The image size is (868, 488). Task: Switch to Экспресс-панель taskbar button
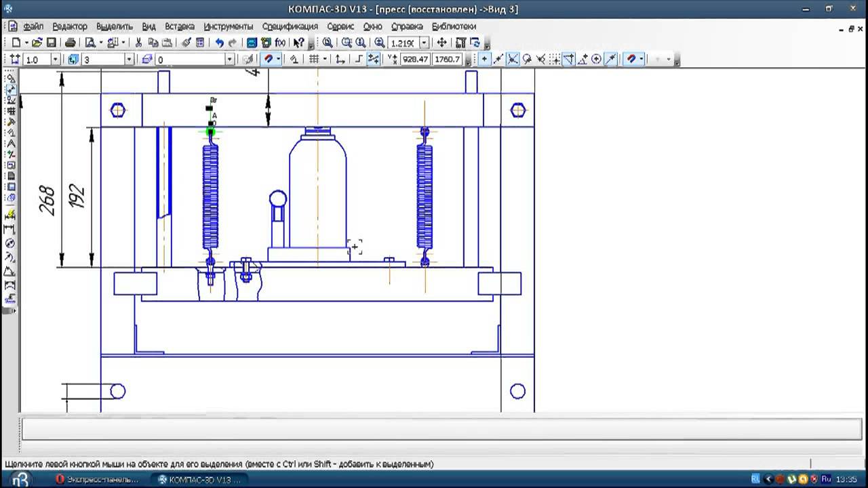click(98, 479)
